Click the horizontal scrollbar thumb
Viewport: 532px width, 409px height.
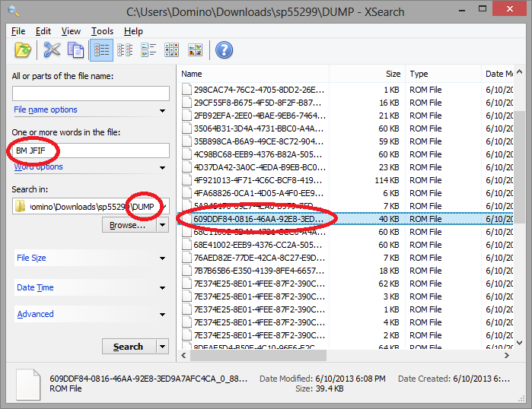click(258, 355)
